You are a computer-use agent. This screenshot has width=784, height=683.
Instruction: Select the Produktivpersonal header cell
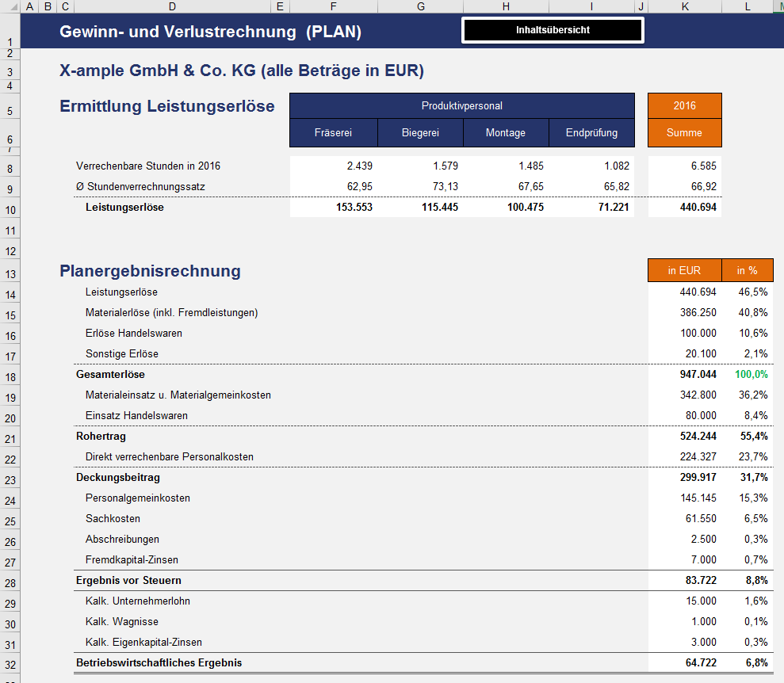pos(462,105)
